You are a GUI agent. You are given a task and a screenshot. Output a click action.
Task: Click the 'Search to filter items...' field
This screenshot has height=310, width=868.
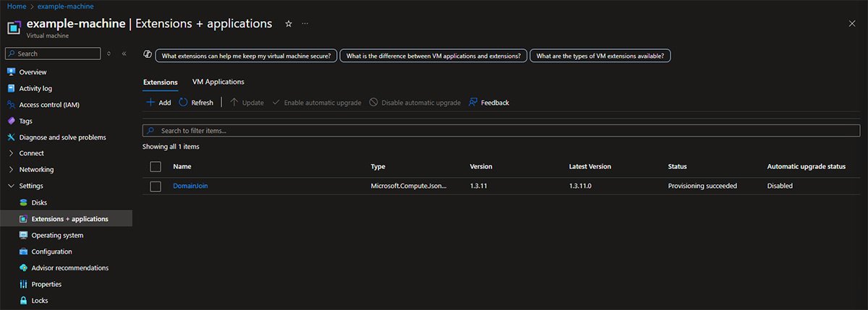pos(501,131)
